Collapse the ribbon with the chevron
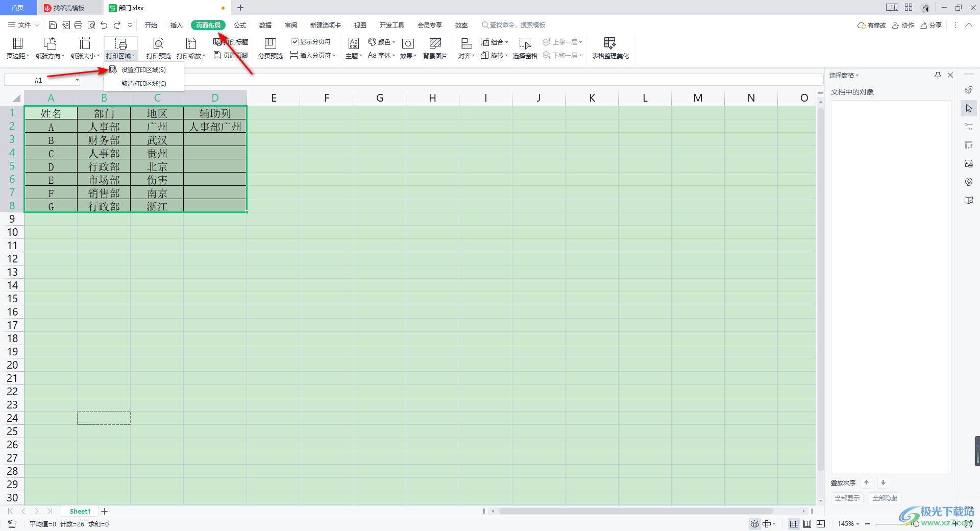Image resolution: width=980 pixels, height=531 pixels. click(969, 25)
